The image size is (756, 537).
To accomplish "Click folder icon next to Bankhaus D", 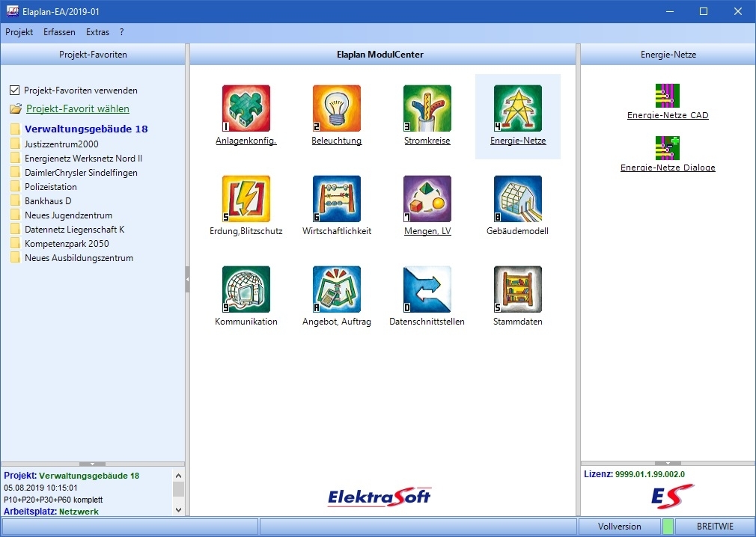I will click(16, 201).
